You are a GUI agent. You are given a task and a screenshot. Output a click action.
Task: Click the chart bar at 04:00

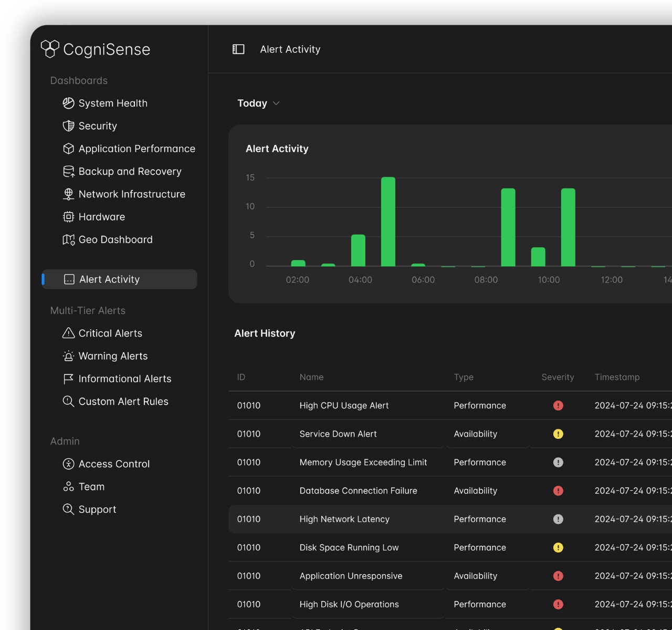point(358,250)
